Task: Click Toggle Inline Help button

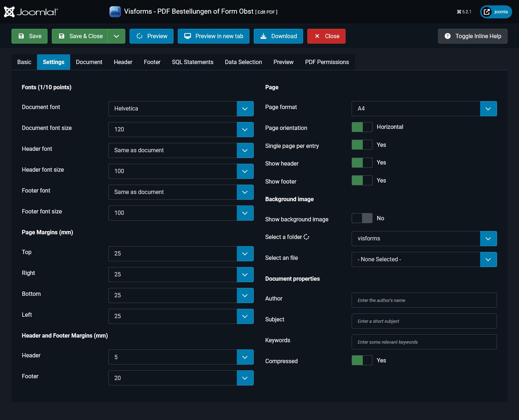Action: tap(473, 36)
